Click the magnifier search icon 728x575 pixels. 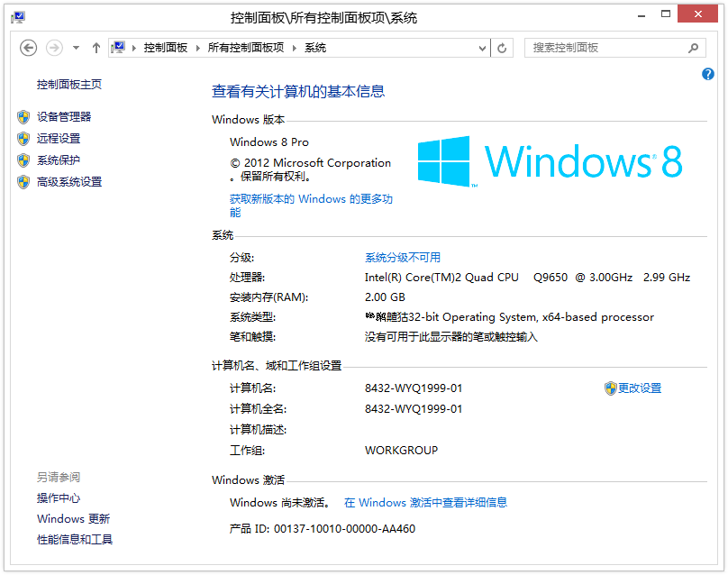[x=693, y=48]
